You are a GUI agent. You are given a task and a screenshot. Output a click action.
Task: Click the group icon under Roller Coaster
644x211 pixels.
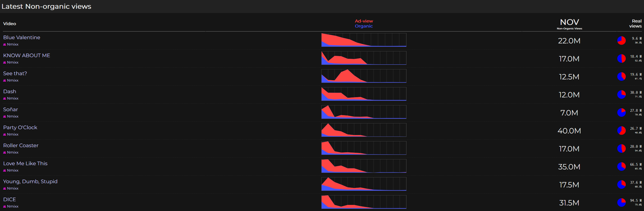coord(4,152)
